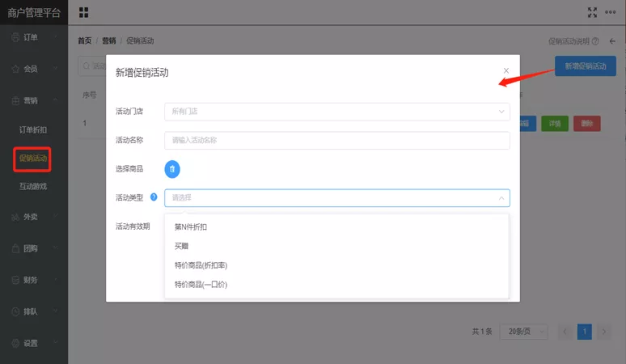Go to the next page arrow
Image resolution: width=626 pixels, height=364 pixels.
[604, 332]
